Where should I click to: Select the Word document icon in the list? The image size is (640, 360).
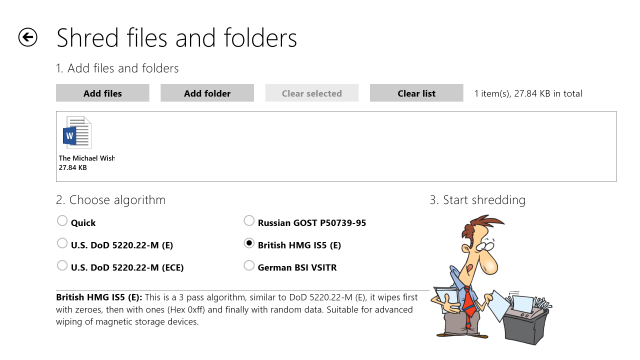coord(77,132)
